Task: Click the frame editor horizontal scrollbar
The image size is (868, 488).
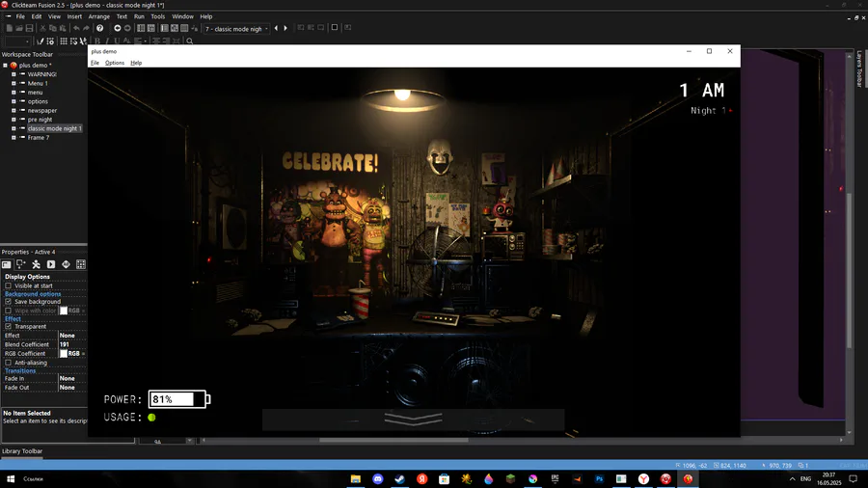Action: pyautogui.click(x=393, y=441)
